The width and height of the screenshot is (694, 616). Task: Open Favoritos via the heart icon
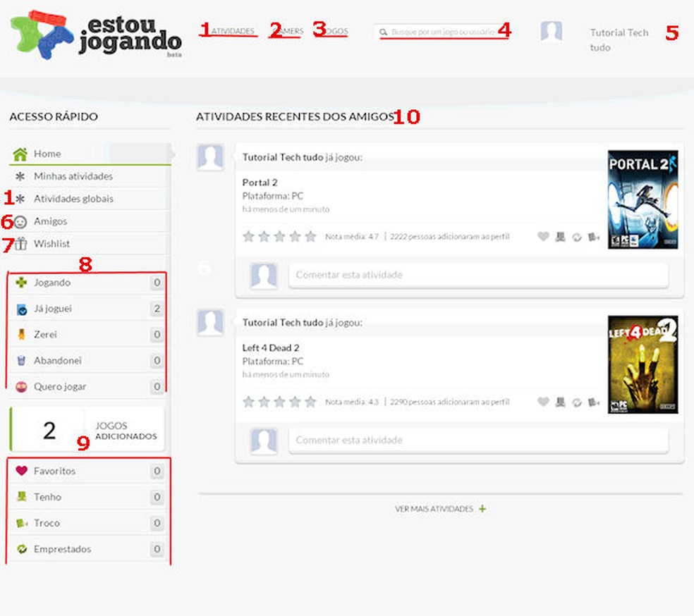click(20, 471)
